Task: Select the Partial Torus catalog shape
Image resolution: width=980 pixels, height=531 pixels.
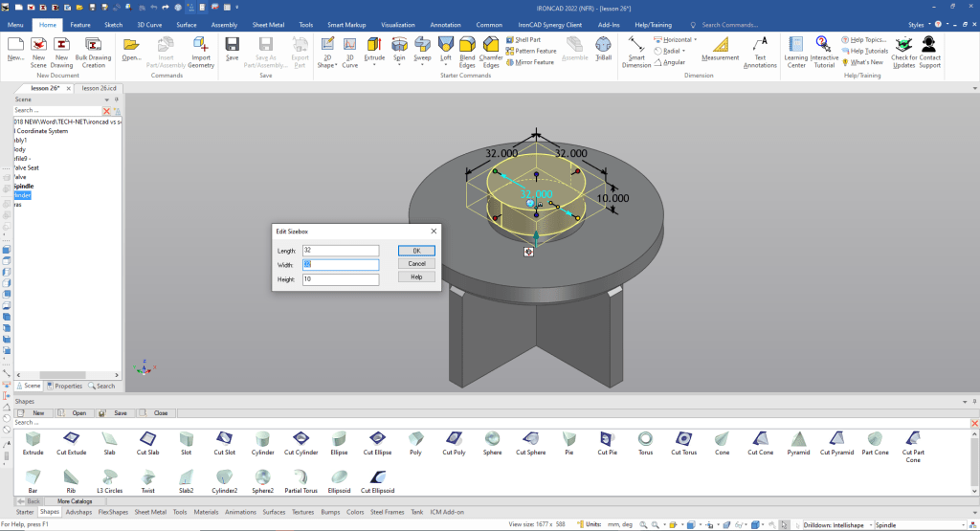Action: click(301, 480)
